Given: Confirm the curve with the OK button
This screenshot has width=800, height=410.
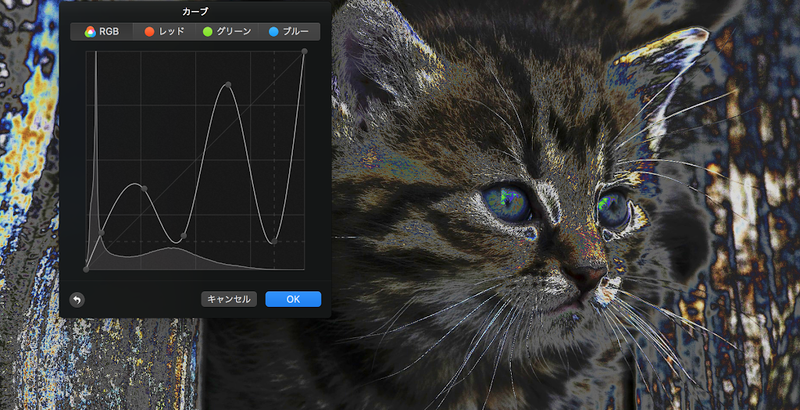Looking at the screenshot, I should tap(293, 299).
